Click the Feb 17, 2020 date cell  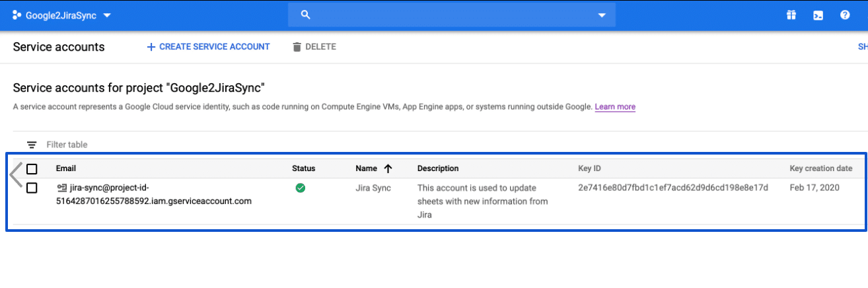814,188
